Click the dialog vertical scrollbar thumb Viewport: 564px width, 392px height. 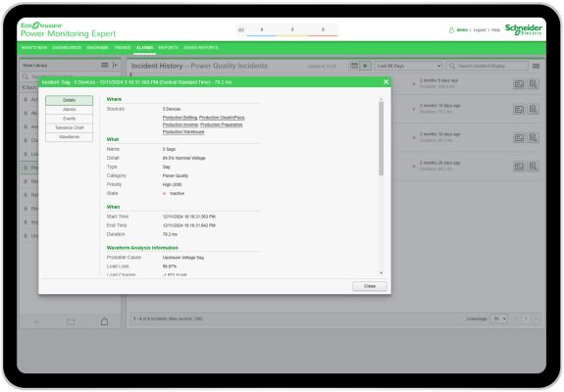click(x=381, y=138)
